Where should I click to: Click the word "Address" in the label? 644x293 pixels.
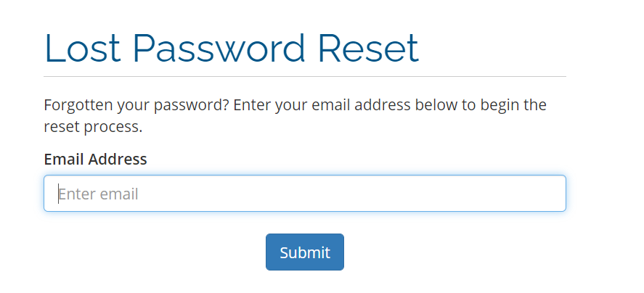(x=118, y=159)
